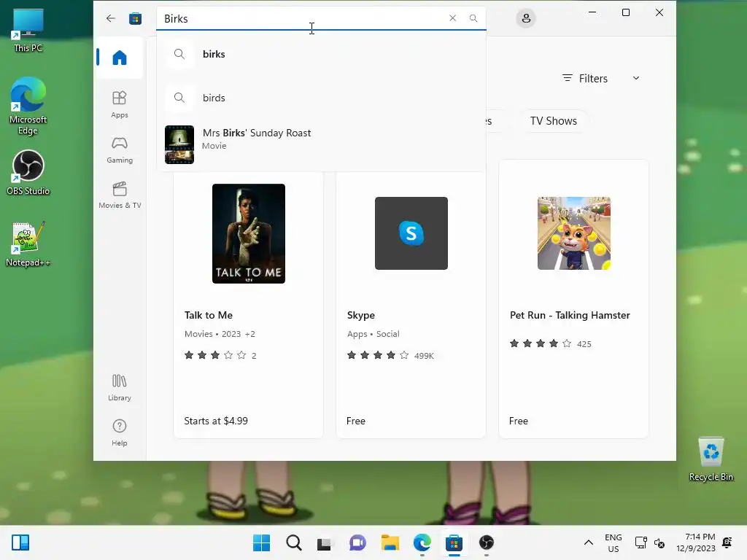Viewport: 747px width, 560px height.
Task: Click the Free label on Pet Run card
Action: 519,421
